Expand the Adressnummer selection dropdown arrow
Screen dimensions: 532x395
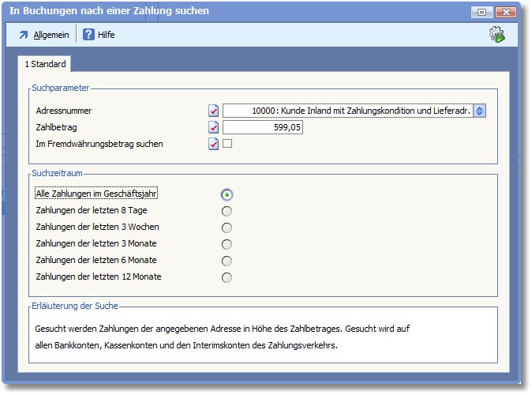pyautogui.click(x=480, y=111)
